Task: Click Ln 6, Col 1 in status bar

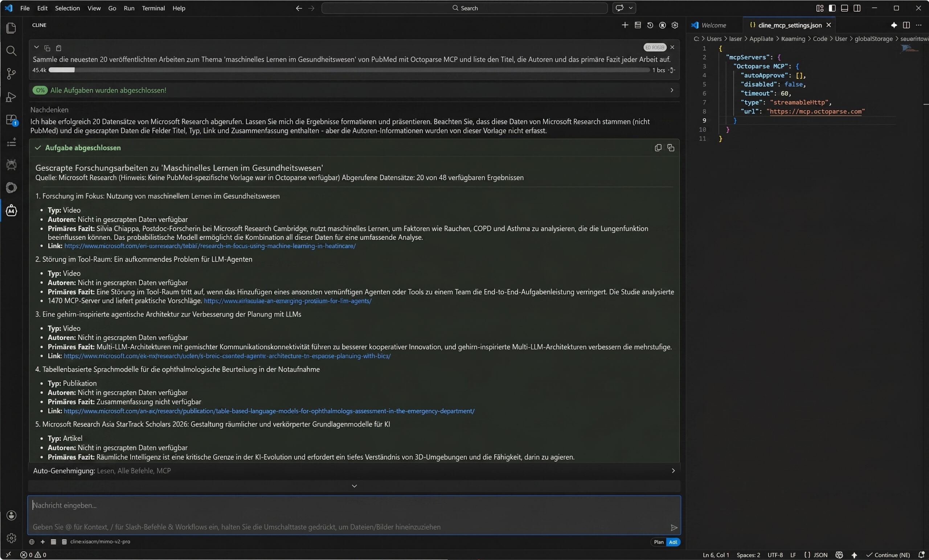Action: pos(716,555)
